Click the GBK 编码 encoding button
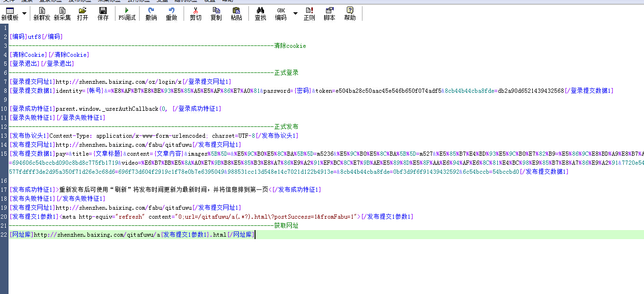644x294 pixels. (281, 14)
